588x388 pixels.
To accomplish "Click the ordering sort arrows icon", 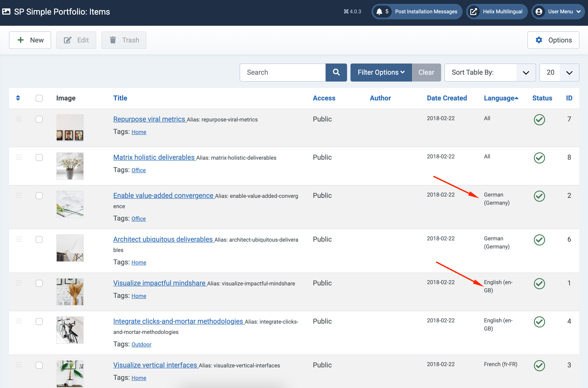I will pos(18,98).
